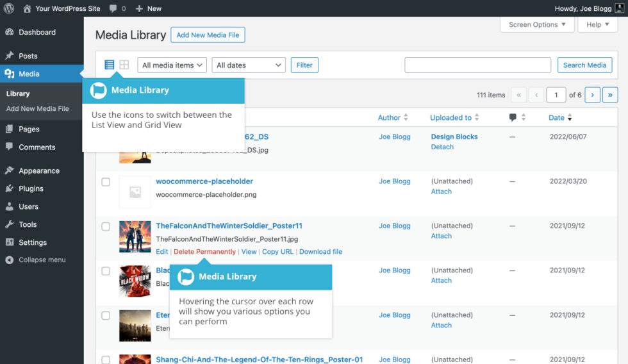Click the woocommerce-placeholder thumbnail
Viewport: 628px width, 364px height.
coord(135,192)
